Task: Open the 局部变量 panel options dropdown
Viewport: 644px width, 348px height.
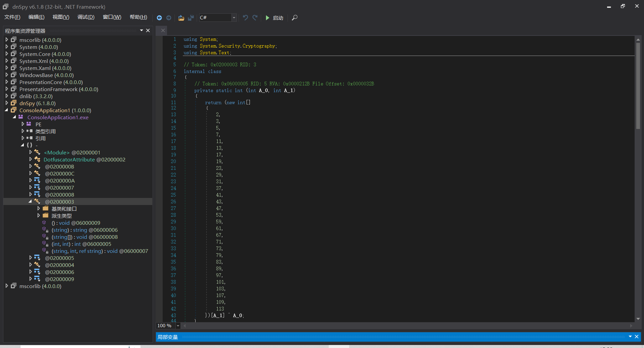Action: coord(630,337)
